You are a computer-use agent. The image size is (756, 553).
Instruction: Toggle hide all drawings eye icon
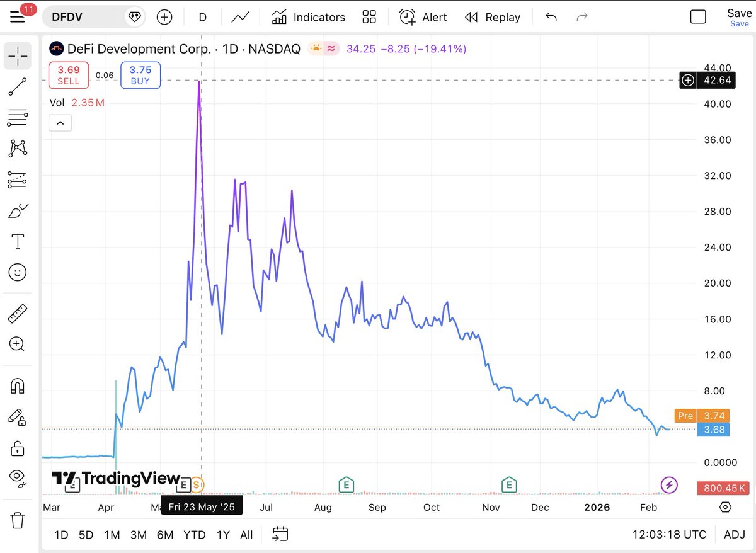pos(18,479)
